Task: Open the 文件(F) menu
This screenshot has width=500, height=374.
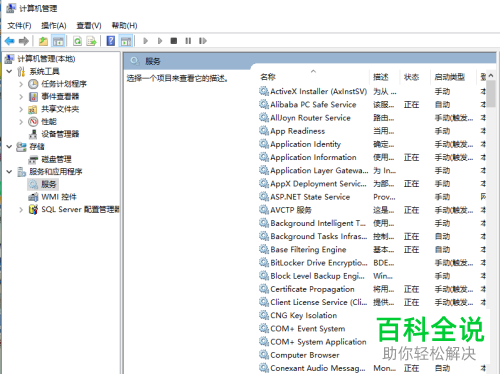Action: click(19, 26)
